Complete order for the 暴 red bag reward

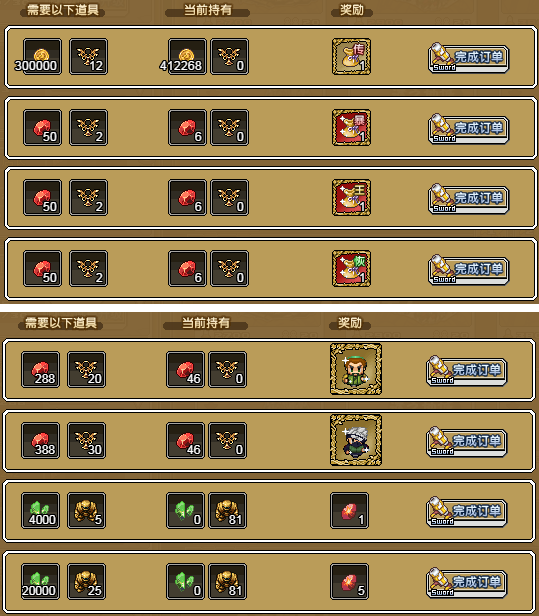point(468,128)
